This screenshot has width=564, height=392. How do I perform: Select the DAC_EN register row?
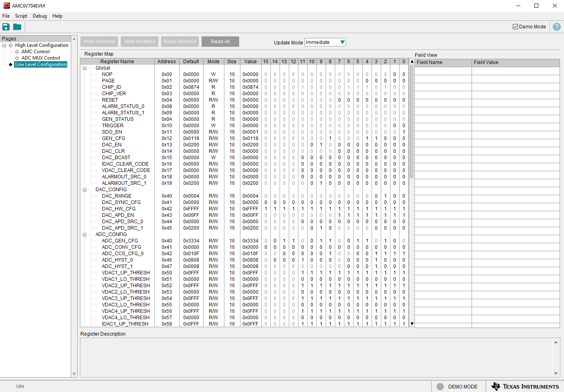(244, 145)
